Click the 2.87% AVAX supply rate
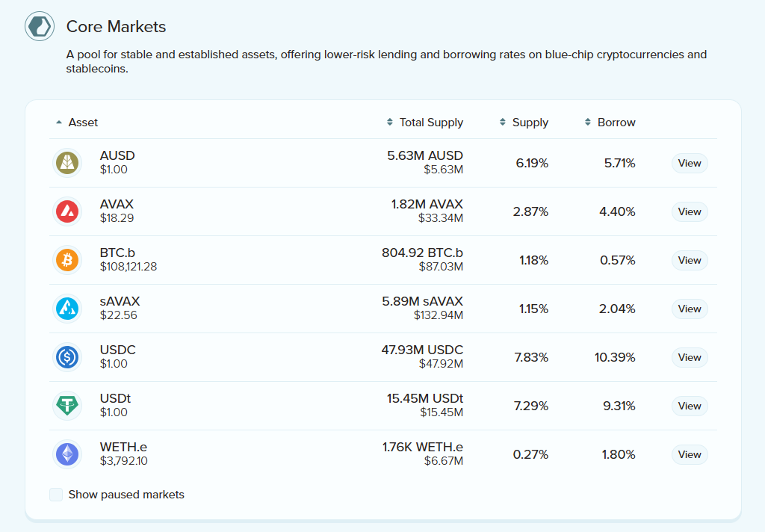 (x=531, y=211)
